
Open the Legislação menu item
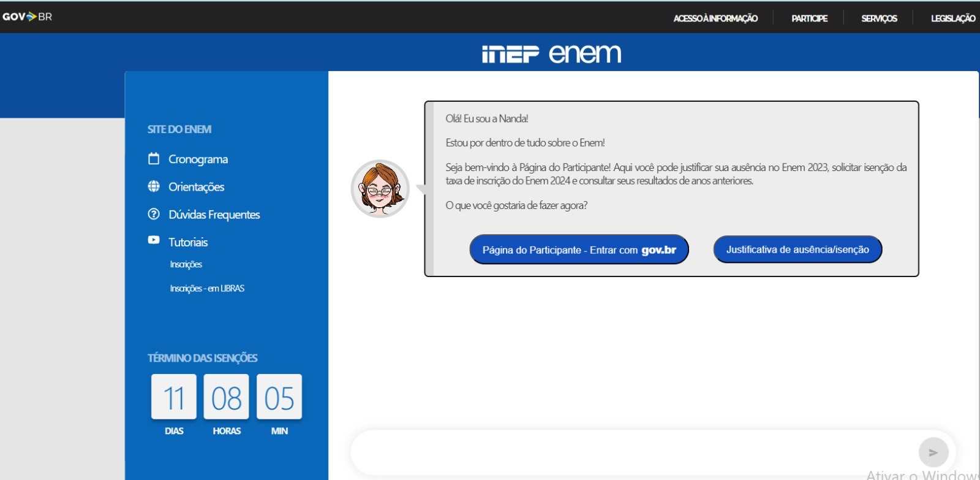(x=953, y=18)
